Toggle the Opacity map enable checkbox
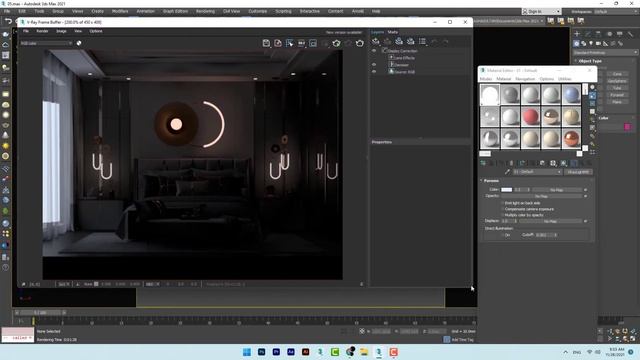This screenshot has height=360, width=640. (x=585, y=196)
